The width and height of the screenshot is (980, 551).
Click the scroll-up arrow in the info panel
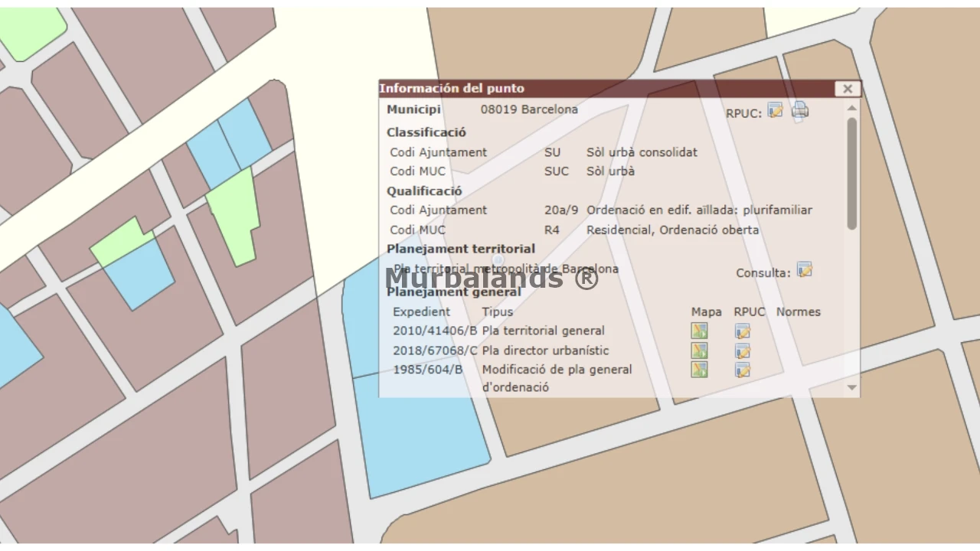[x=851, y=108]
